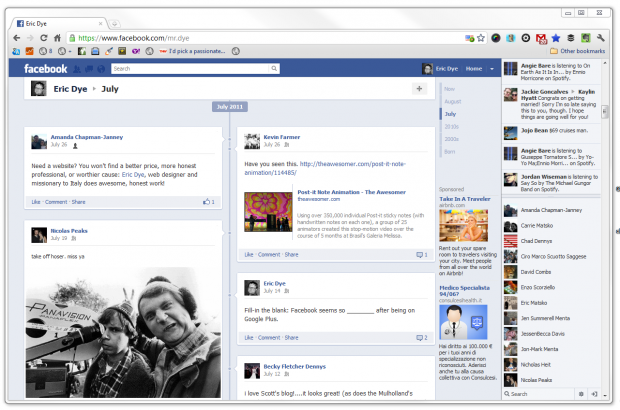The width and height of the screenshot is (620, 410).
Task: Click the Home link in the Facebook bar
Action: click(474, 69)
